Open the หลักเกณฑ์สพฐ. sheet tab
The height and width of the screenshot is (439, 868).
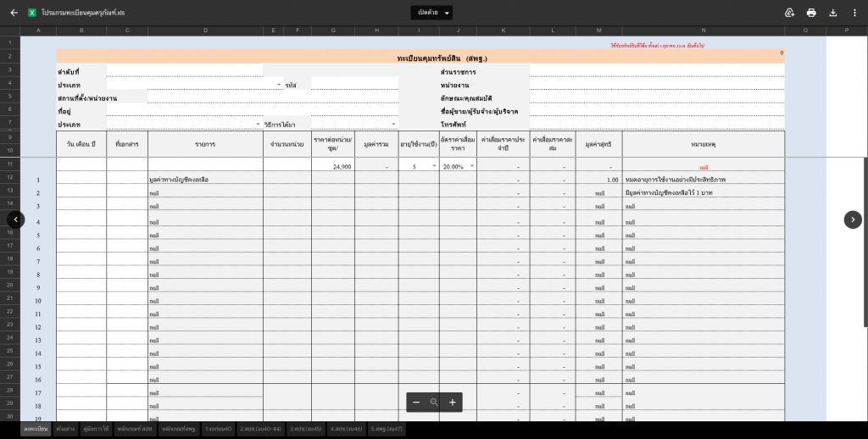point(180,429)
